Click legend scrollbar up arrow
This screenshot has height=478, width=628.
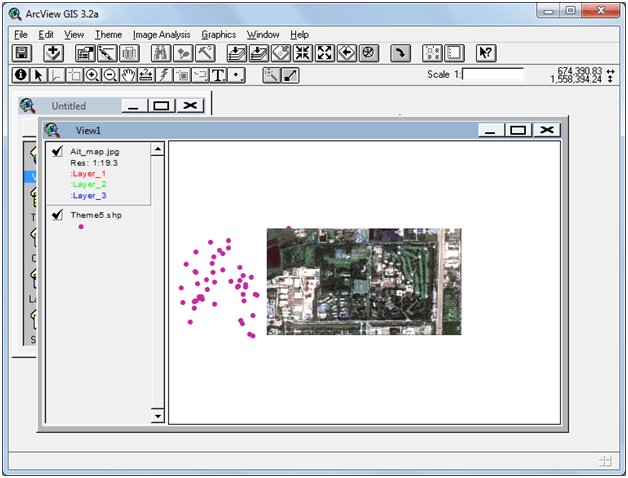point(157,149)
